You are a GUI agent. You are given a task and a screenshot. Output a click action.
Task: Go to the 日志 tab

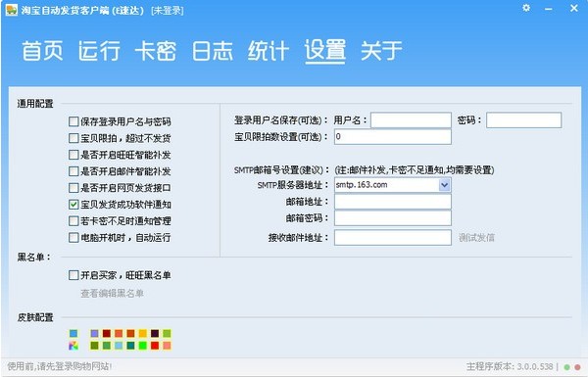coord(213,51)
